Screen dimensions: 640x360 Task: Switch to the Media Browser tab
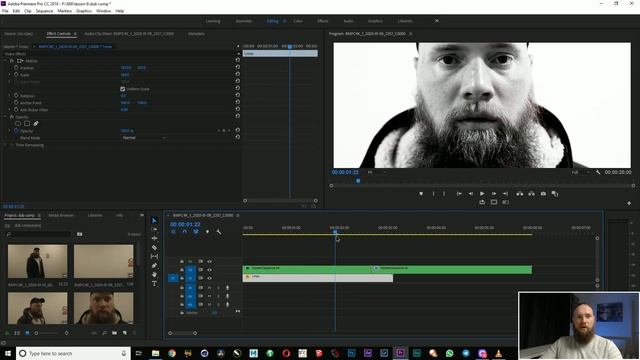pyautogui.click(x=61, y=216)
